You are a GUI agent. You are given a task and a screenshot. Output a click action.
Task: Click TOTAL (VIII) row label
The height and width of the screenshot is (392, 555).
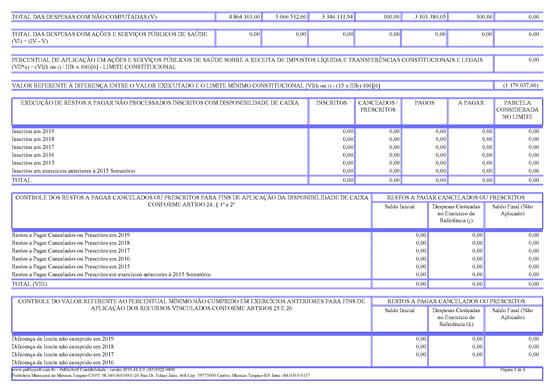coord(29,284)
